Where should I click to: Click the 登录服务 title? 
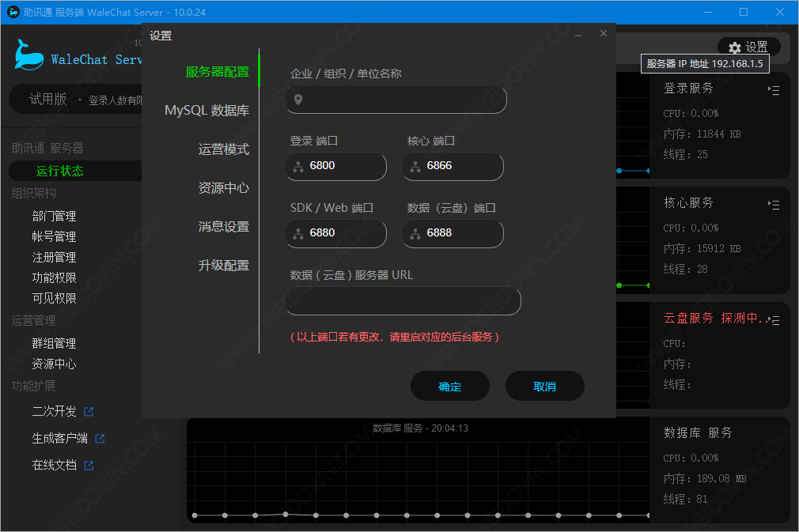pos(688,88)
